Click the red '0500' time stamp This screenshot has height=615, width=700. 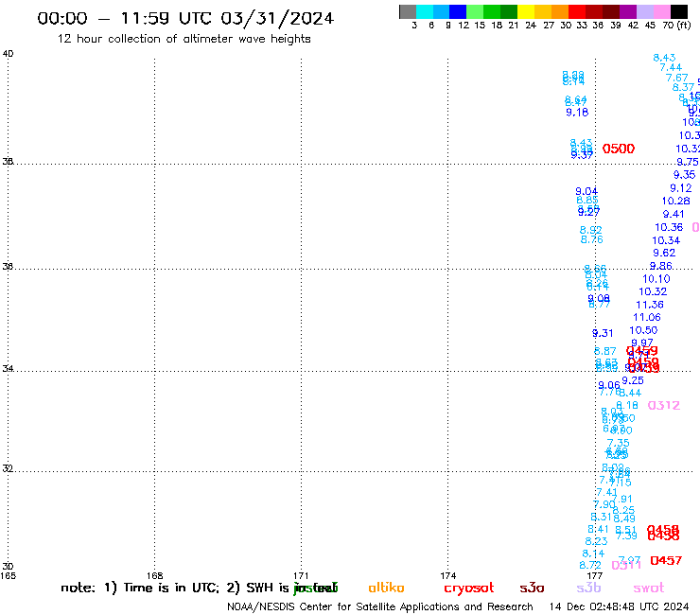coord(619,149)
